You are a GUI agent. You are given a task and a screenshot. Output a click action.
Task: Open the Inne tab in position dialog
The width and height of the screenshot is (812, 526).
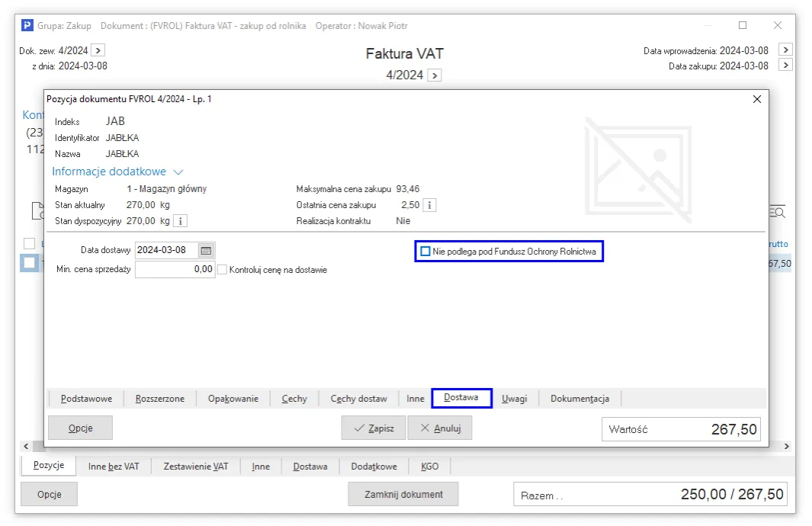416,399
